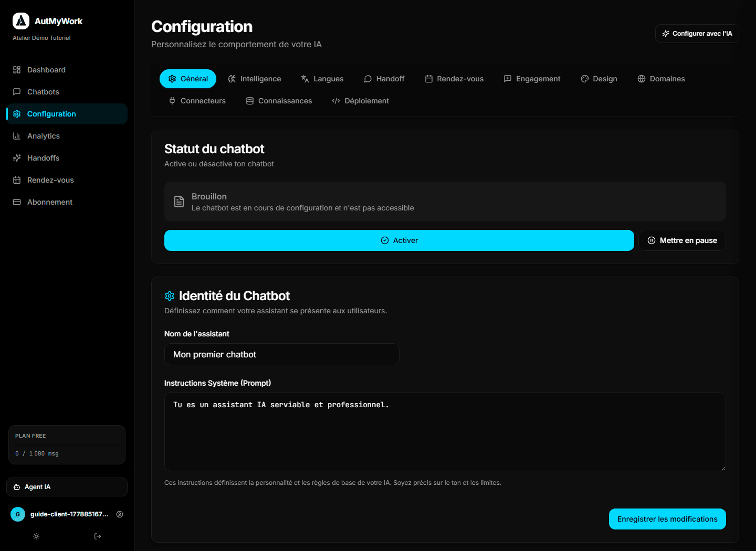The height and width of the screenshot is (551, 756).
Task: Click the Instructions Système prompt textarea
Action: pos(445,432)
